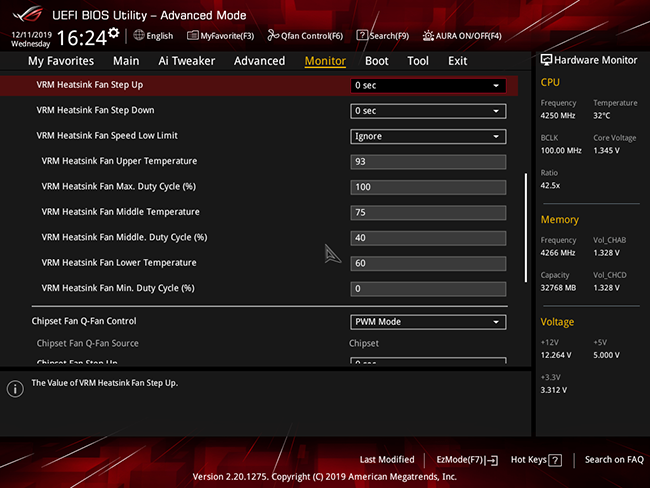This screenshot has height=488, width=650.
Task: Open VRM Heatsink Fan Speed Low Limit dropdown
Action: [x=428, y=136]
